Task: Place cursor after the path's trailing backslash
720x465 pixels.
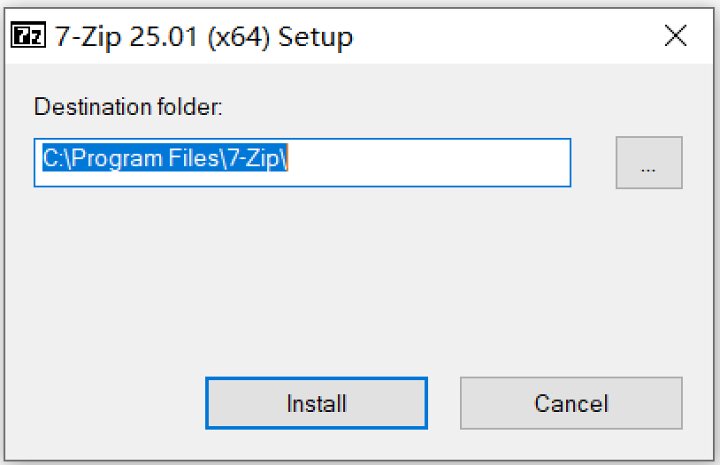Action: [x=289, y=160]
